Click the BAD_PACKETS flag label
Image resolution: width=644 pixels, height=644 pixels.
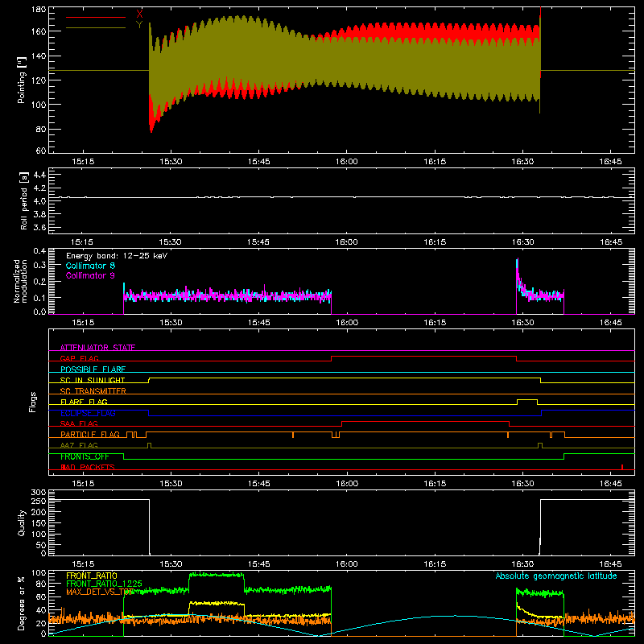point(88,467)
